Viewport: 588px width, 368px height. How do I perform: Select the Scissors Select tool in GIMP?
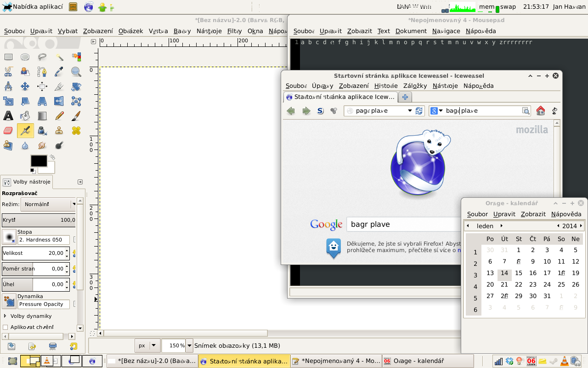(x=8, y=71)
